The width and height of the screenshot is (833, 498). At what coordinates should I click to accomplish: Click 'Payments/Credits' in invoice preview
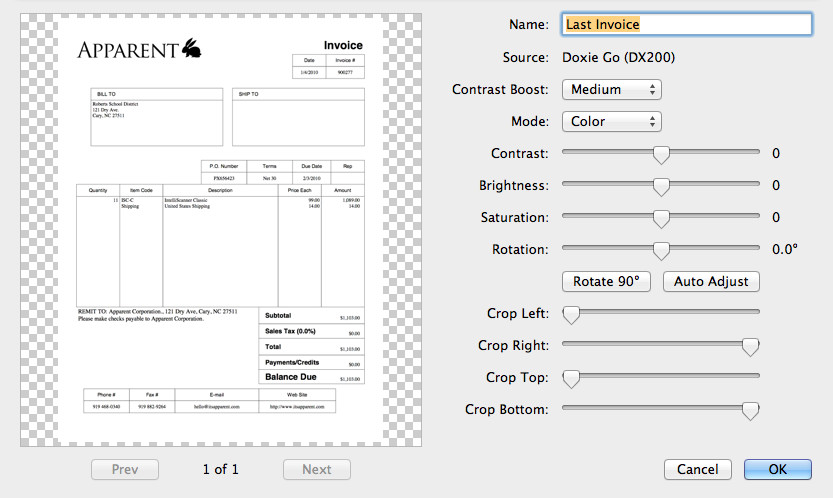point(292,362)
